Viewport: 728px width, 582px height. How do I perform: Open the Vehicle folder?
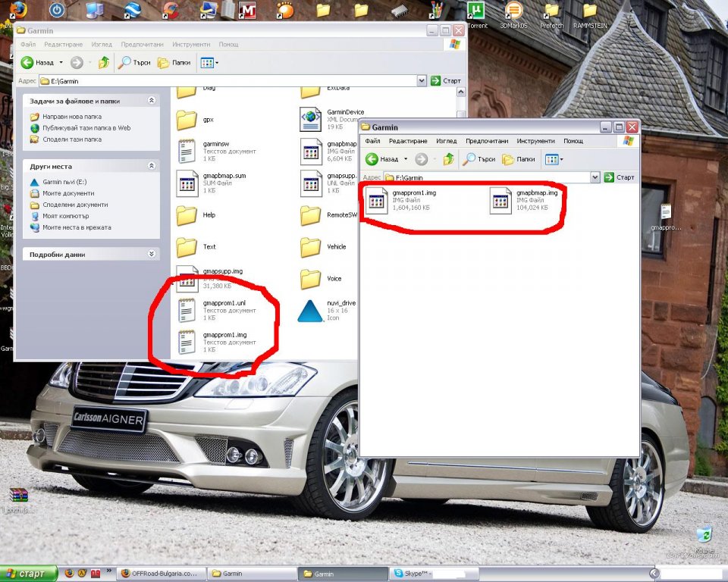[x=311, y=247]
